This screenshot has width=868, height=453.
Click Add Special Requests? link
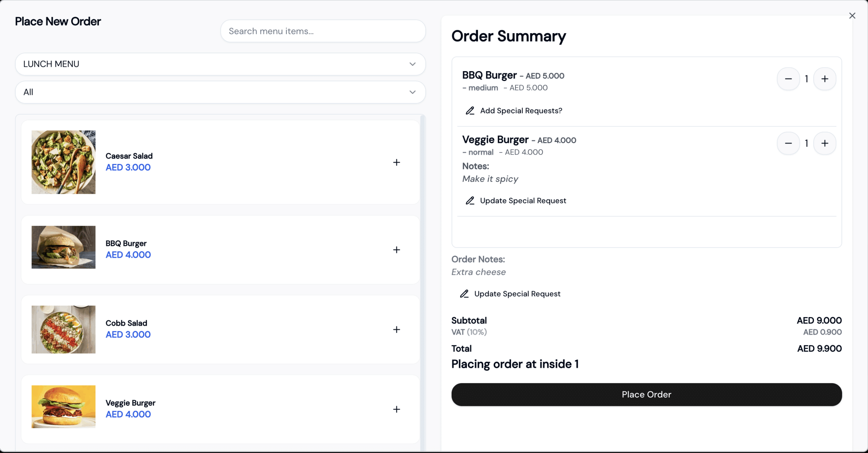coord(521,111)
